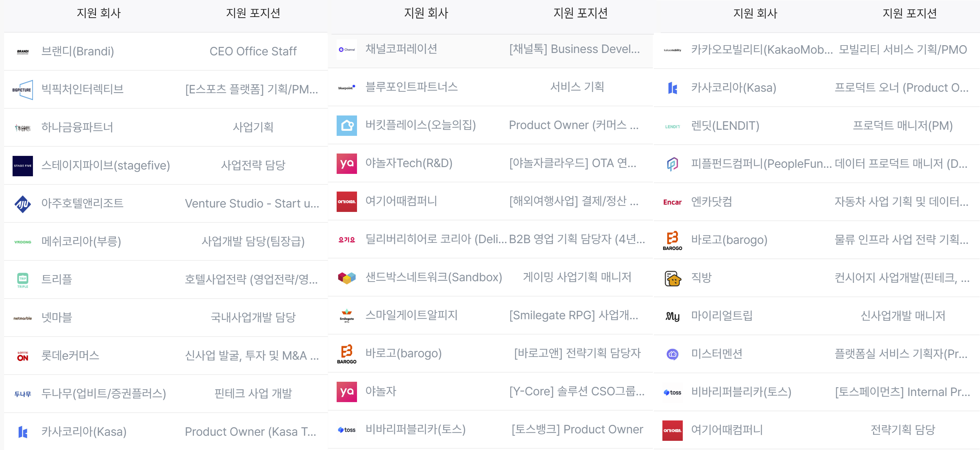Click the Smilegate RPG logo icon
This screenshot has width=980, height=450.
coord(346,316)
